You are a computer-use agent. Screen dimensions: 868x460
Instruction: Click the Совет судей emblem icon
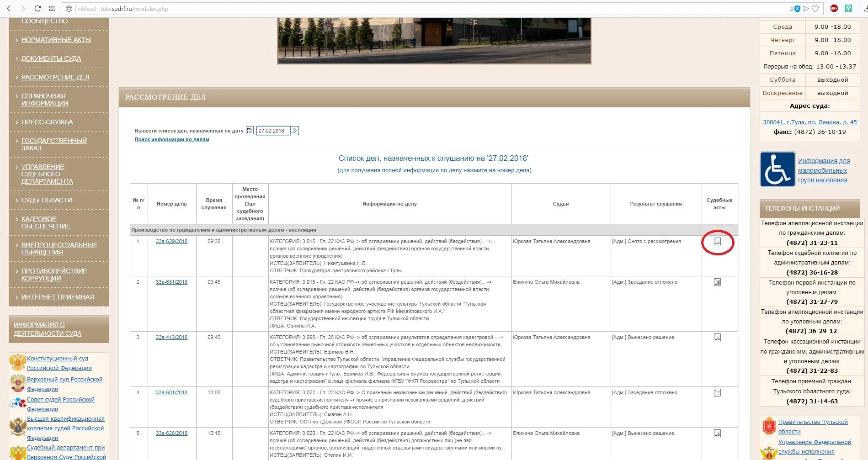click(x=18, y=403)
